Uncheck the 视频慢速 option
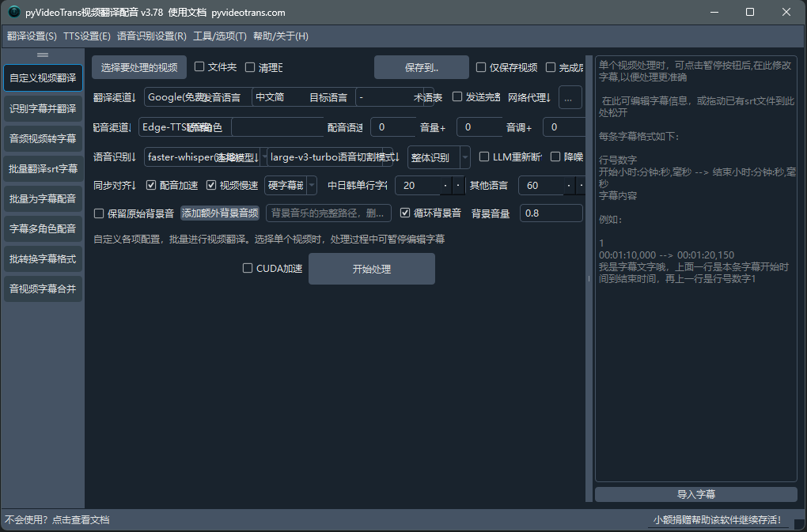Screen dimensions: 807x532 212,184
